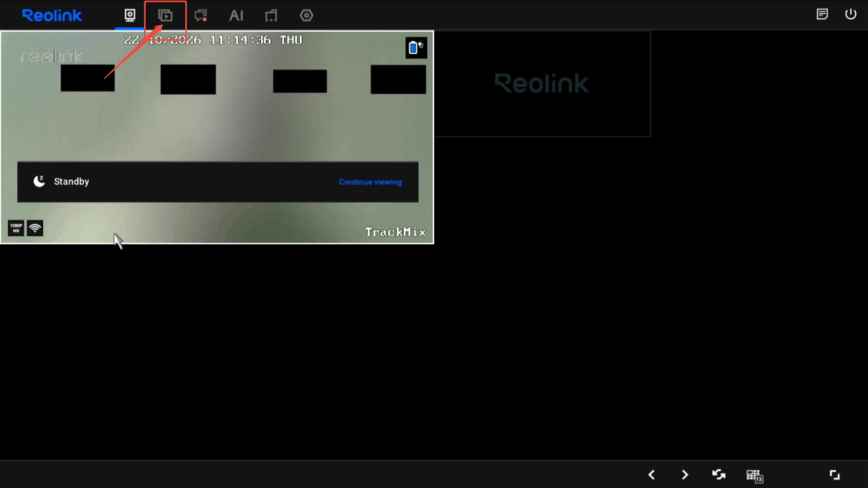Viewport: 868px width, 488px height.
Task: Open the recording events tab icon
Action: pyautogui.click(x=201, y=16)
